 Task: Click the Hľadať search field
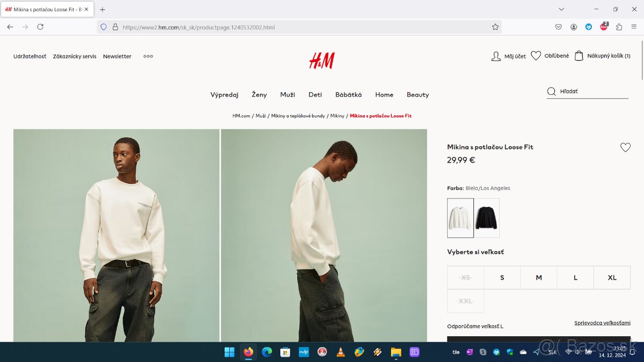594,91
